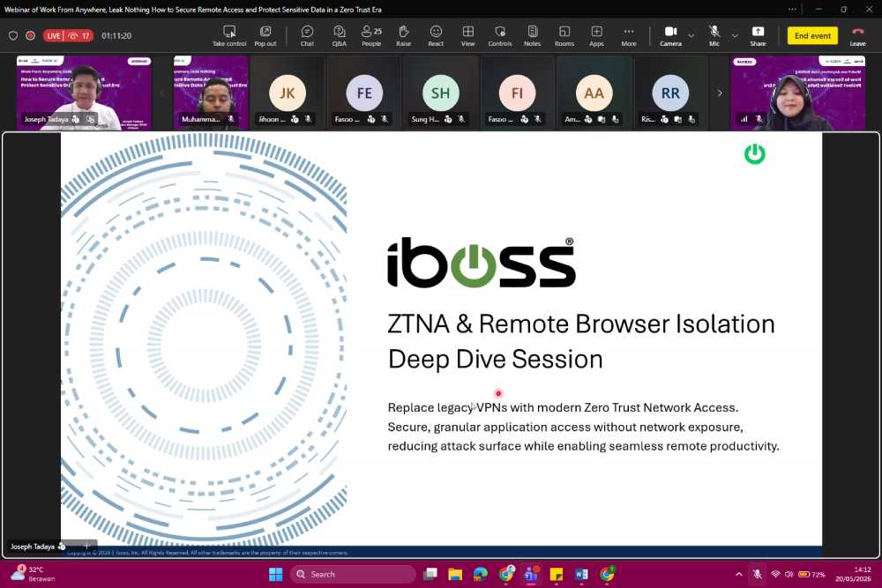
Task: Leave the meeting
Action: click(x=857, y=36)
